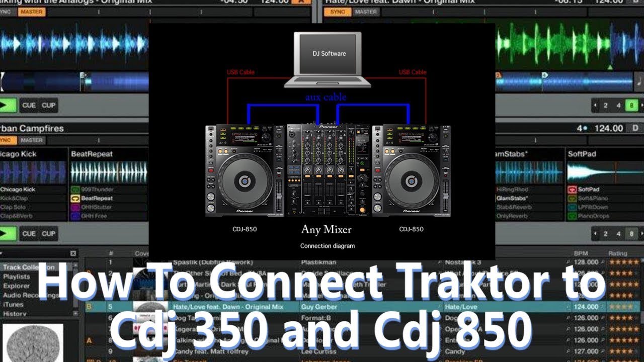
Task: Trigger the BeatRepeat loop cell icon
Action: (x=75, y=199)
